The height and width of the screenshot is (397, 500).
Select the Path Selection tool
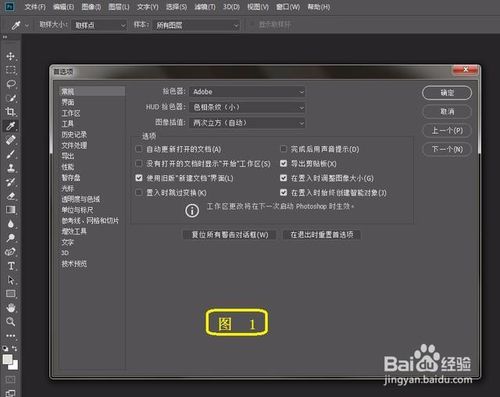(x=11, y=280)
